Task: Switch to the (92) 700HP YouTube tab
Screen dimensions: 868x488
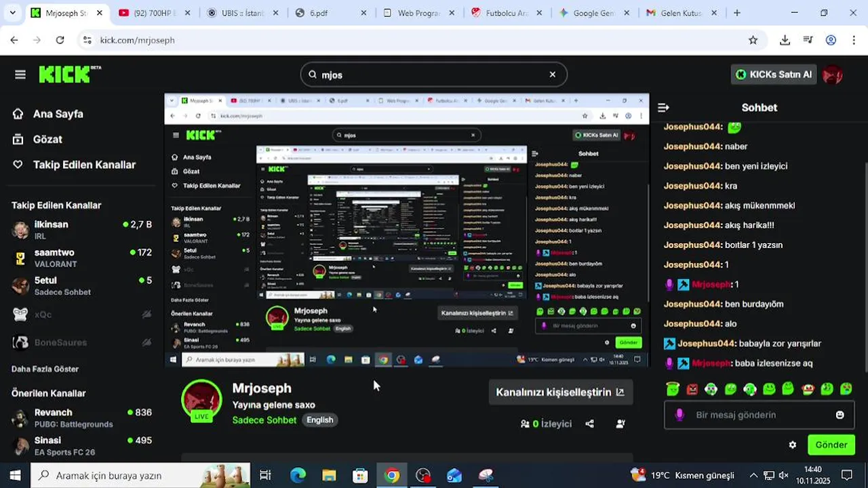Action: tap(155, 13)
